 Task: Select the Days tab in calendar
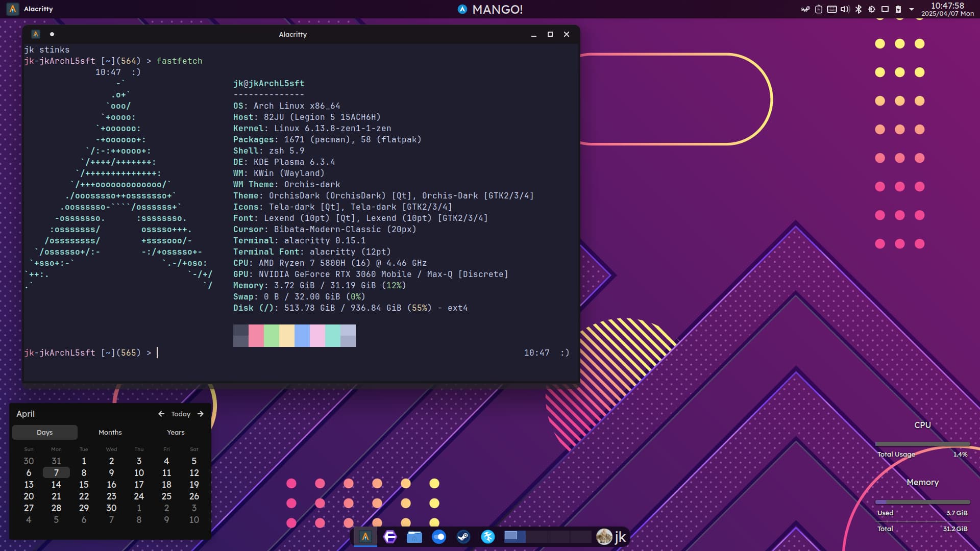[x=45, y=432]
